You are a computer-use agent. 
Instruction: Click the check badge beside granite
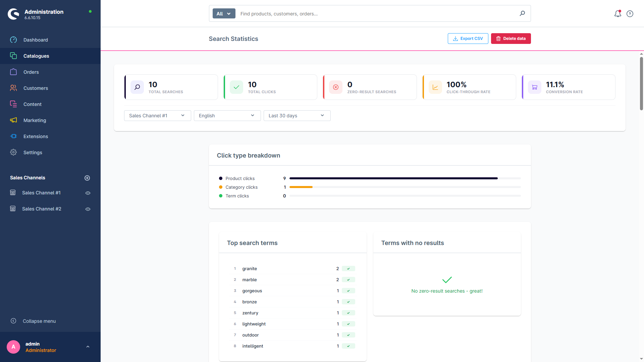pos(348,268)
